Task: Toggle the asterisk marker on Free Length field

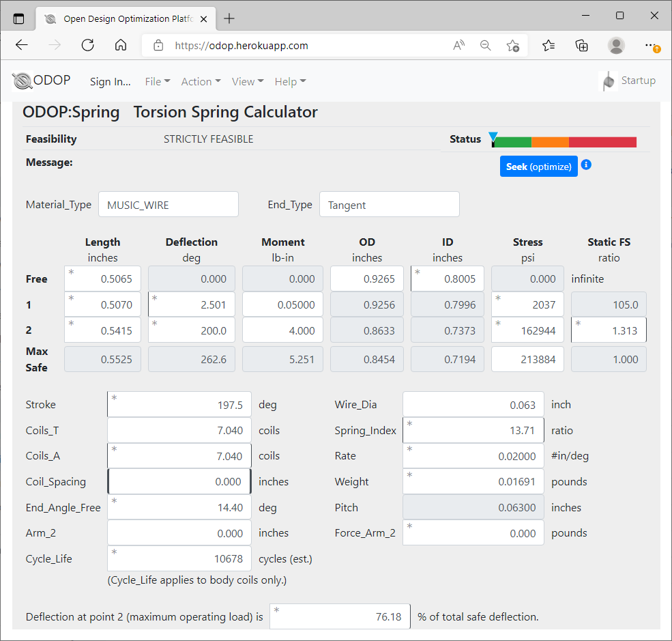Action: (x=71, y=272)
